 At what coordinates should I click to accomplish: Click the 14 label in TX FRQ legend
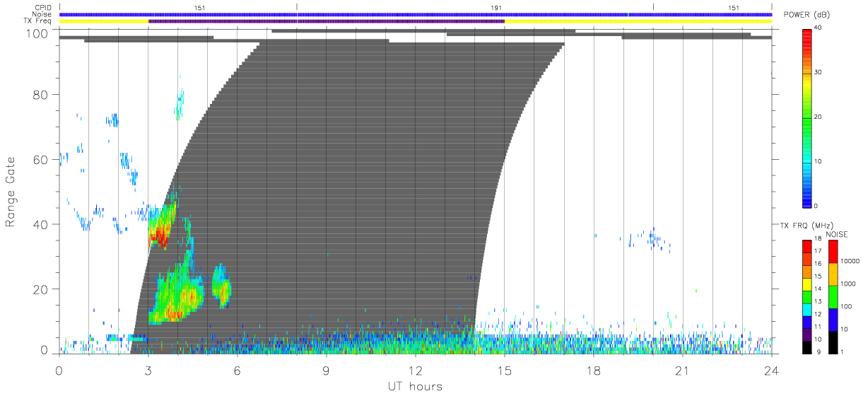coord(818,289)
